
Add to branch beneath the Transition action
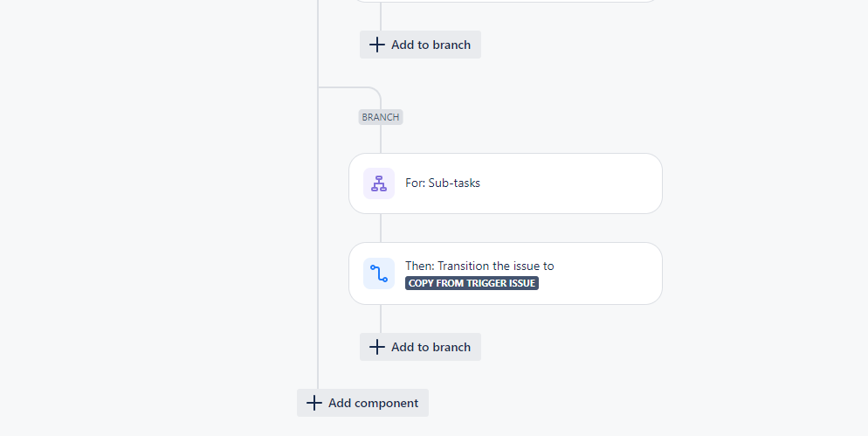coord(420,347)
